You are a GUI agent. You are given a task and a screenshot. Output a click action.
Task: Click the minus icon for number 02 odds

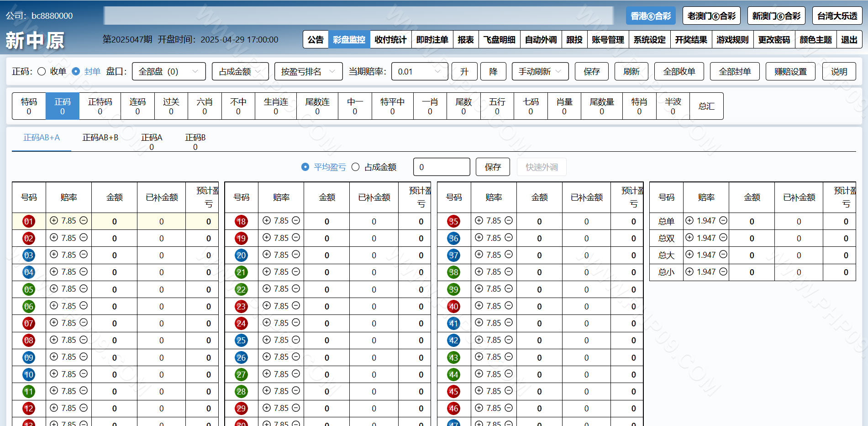[x=84, y=238]
